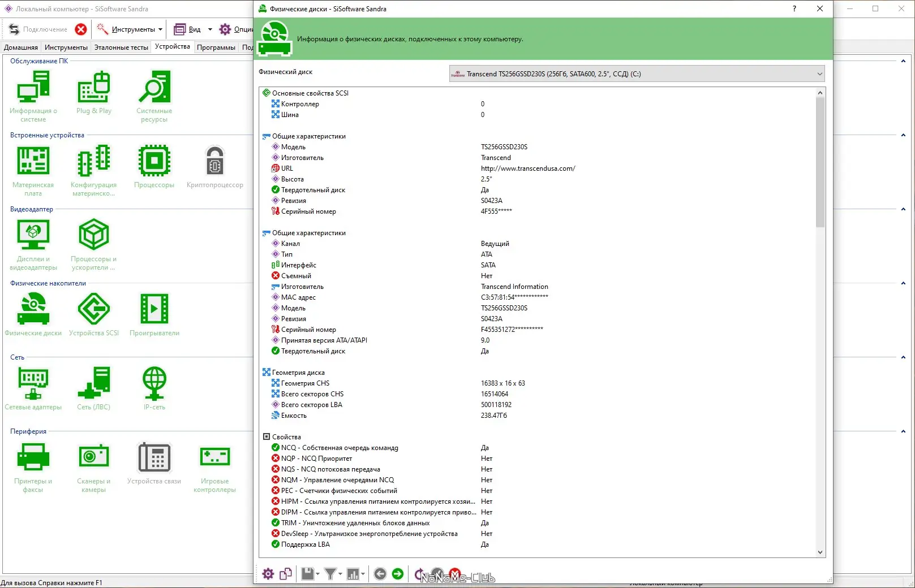
Task: Select the Геометрия CHS row
Action: tap(538, 383)
